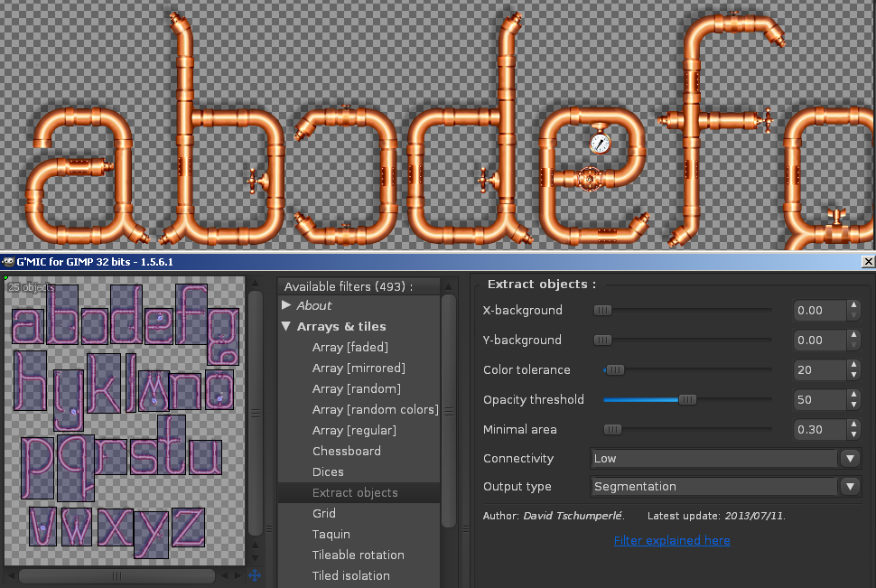This screenshot has width=876, height=588.
Task: Increase the Opacity threshold value with up arrow
Action: pos(853,395)
